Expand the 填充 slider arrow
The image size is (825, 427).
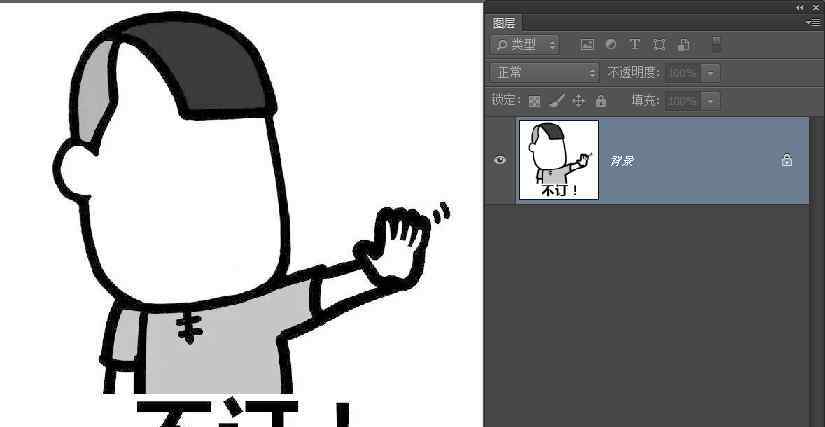click(711, 100)
